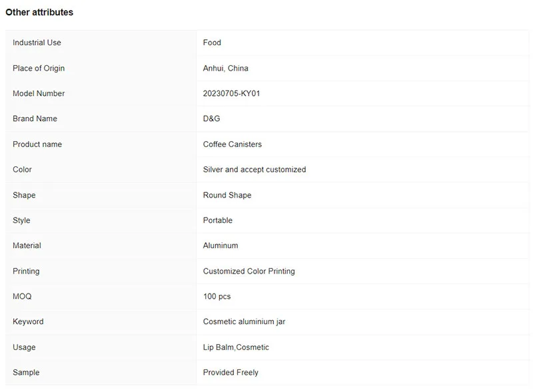Select "Silver and accept customized" color value
The image size is (533, 392).
pos(254,170)
